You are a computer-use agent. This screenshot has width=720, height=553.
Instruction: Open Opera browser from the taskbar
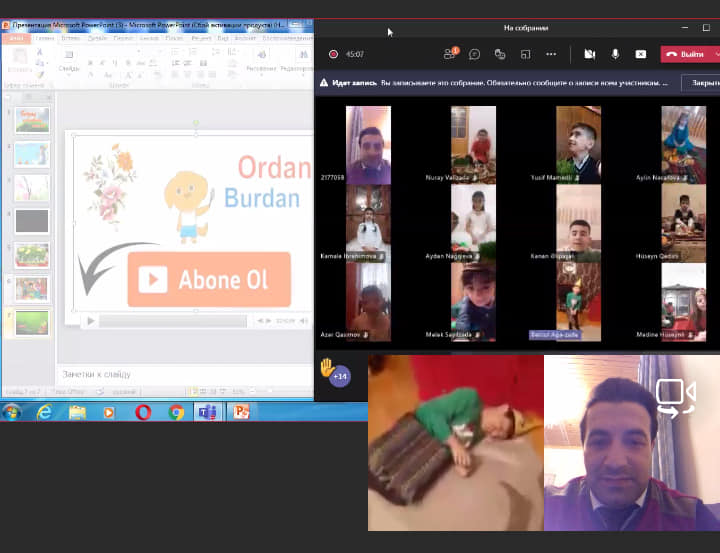(x=143, y=412)
